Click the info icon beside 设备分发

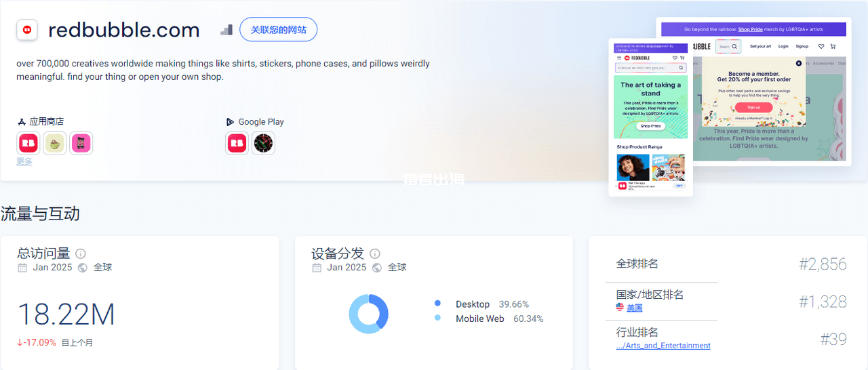pyautogui.click(x=375, y=253)
